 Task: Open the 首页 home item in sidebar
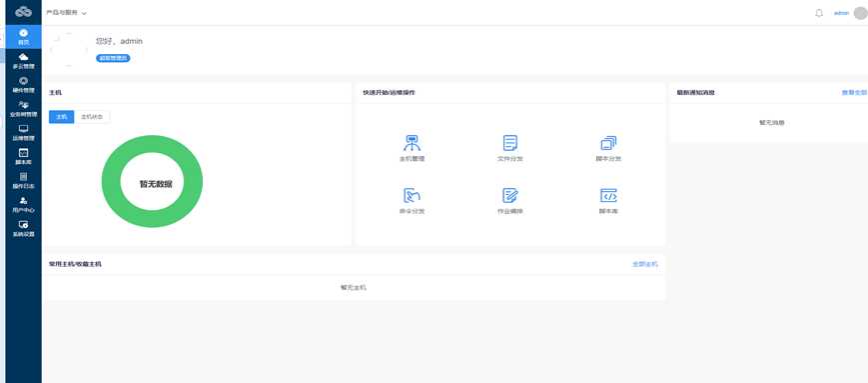click(x=23, y=37)
